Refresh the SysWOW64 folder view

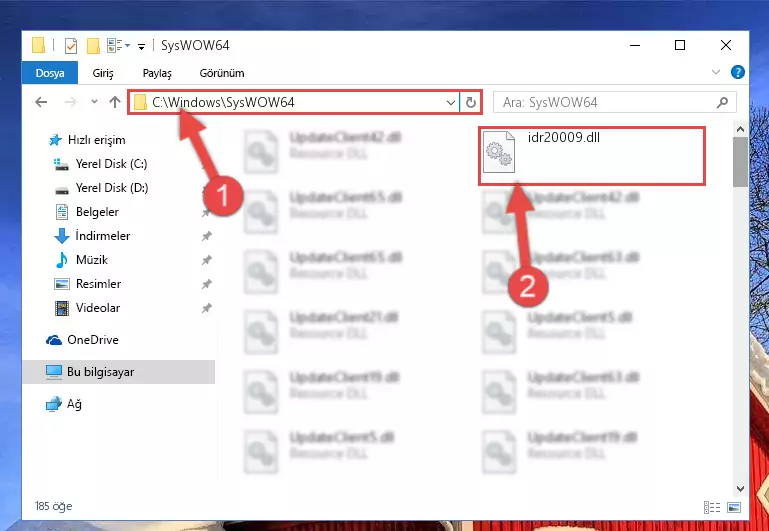click(470, 102)
